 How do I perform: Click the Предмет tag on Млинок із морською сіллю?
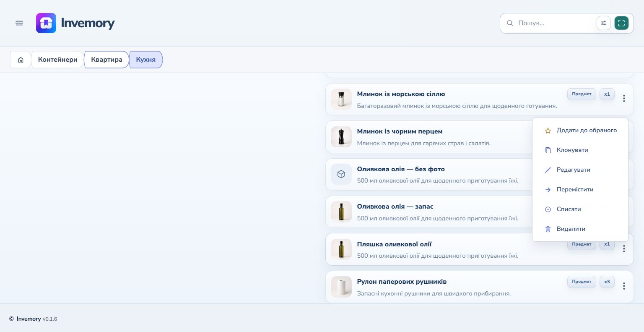(x=582, y=94)
